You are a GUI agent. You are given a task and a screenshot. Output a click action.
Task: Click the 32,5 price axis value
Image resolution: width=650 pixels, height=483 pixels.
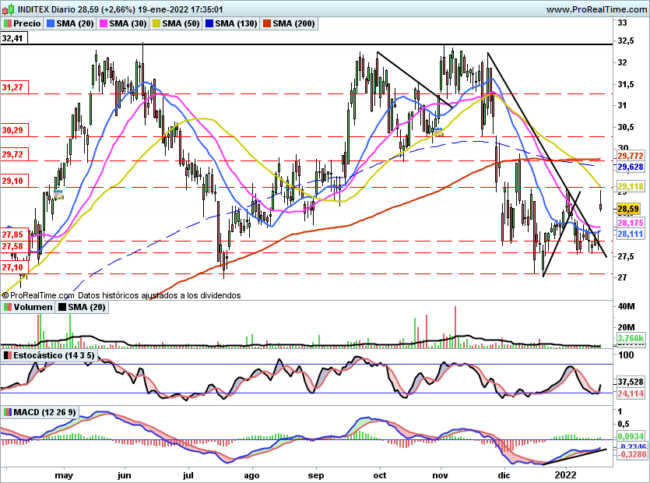(626, 41)
